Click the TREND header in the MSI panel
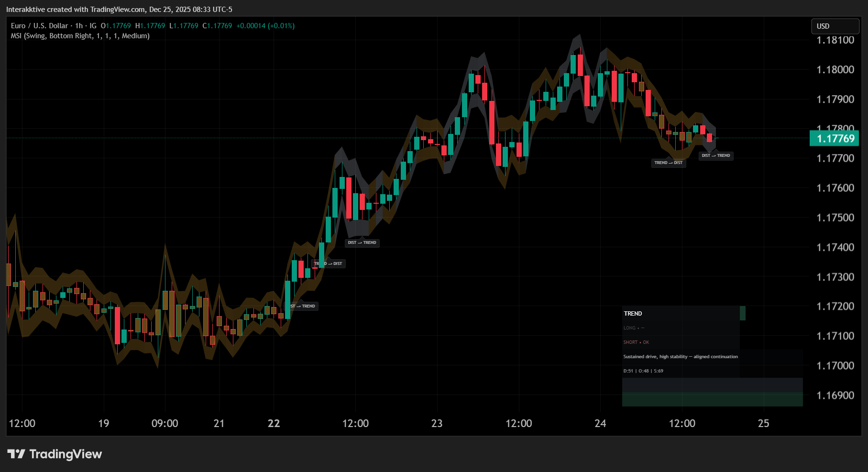Image resolution: width=868 pixels, height=472 pixels. coord(633,314)
